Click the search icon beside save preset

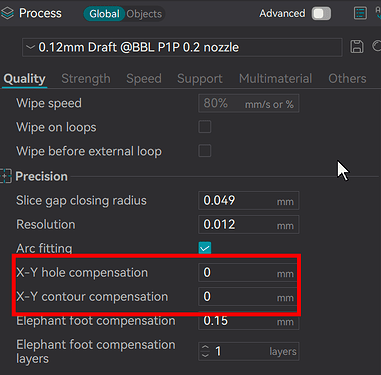click(x=377, y=47)
